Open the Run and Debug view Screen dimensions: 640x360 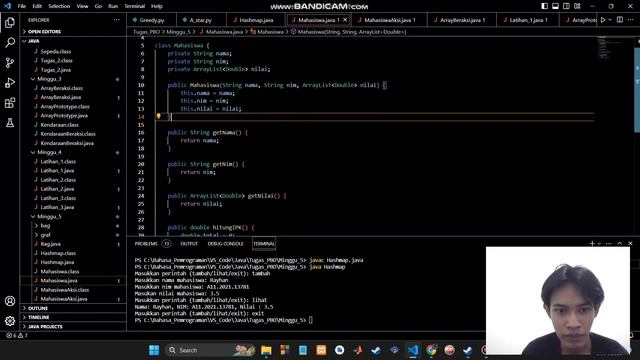pos(10,82)
